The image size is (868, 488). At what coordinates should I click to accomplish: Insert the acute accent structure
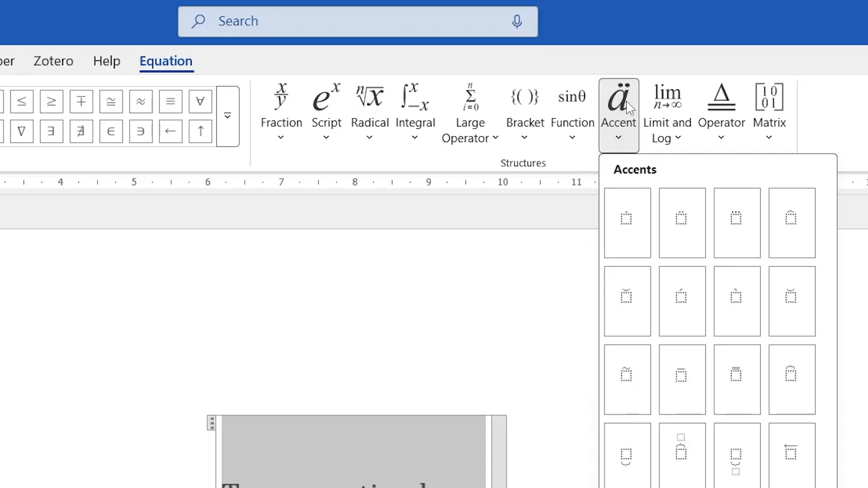tap(682, 301)
